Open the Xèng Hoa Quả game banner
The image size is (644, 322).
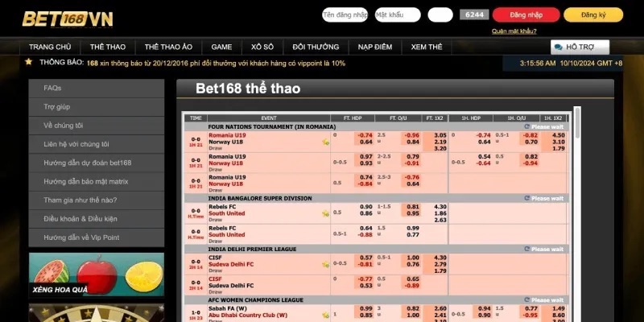coord(96,275)
